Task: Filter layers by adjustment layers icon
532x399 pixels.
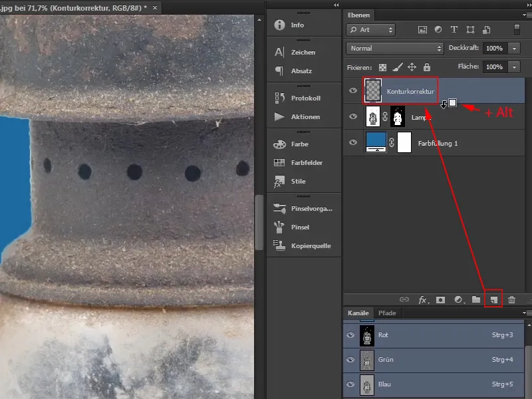Action: pyautogui.click(x=438, y=29)
